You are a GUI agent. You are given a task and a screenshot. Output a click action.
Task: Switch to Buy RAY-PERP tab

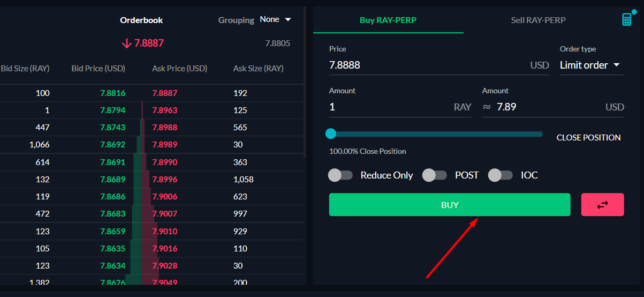[388, 20]
